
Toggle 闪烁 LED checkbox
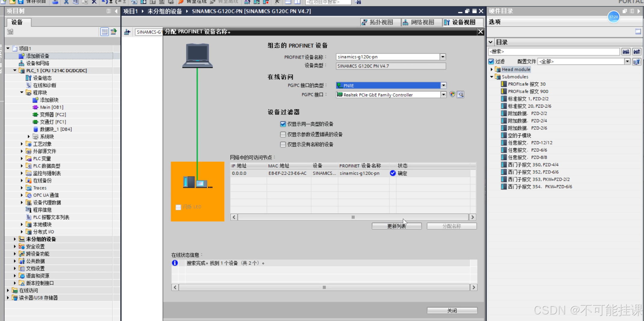click(178, 207)
